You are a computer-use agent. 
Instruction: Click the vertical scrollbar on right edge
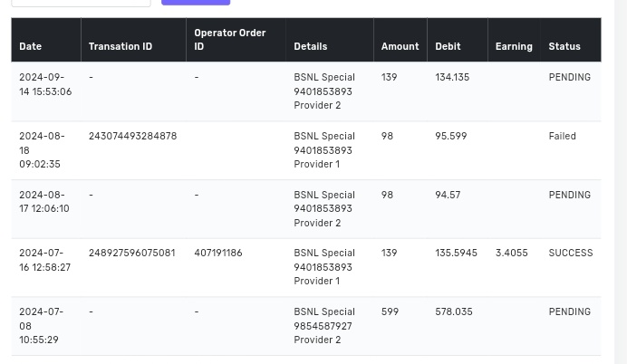pos(620,181)
